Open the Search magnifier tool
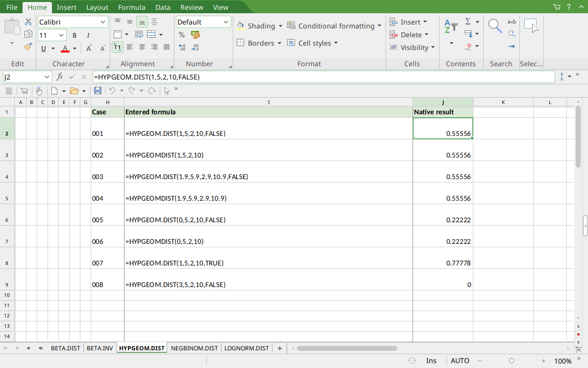Viewport: 588px width, 368px height. (x=495, y=26)
